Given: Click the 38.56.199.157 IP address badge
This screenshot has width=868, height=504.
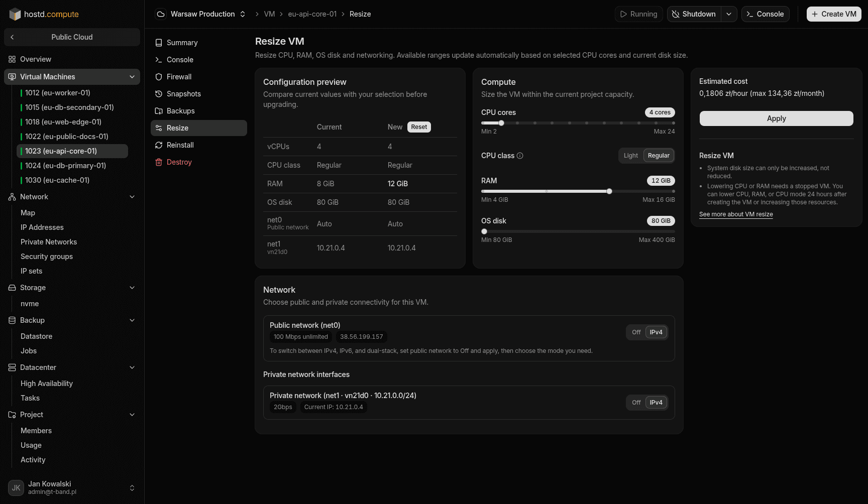Looking at the screenshot, I should pos(362,337).
